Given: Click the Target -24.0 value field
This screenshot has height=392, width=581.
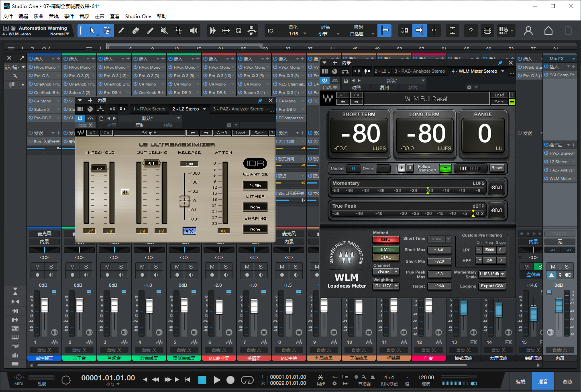Looking at the screenshot, I should [x=439, y=286].
